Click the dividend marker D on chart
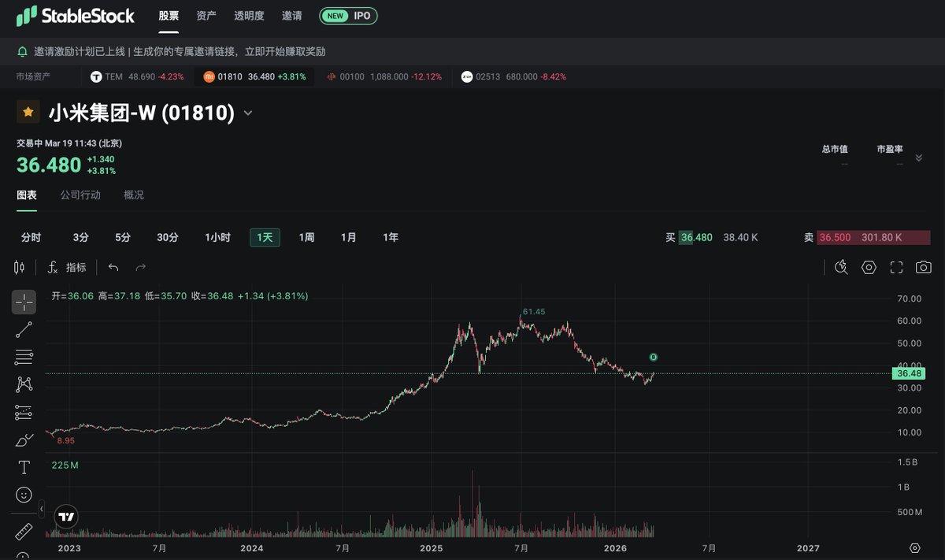The width and height of the screenshot is (945, 560). click(654, 358)
